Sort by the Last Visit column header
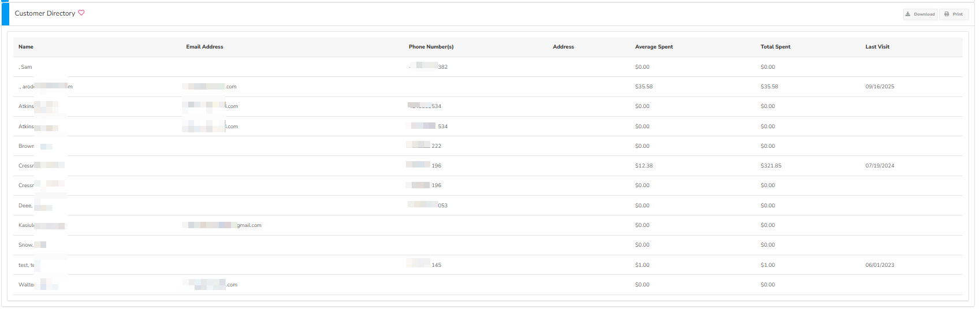This screenshot has height=309, width=980. click(877, 47)
